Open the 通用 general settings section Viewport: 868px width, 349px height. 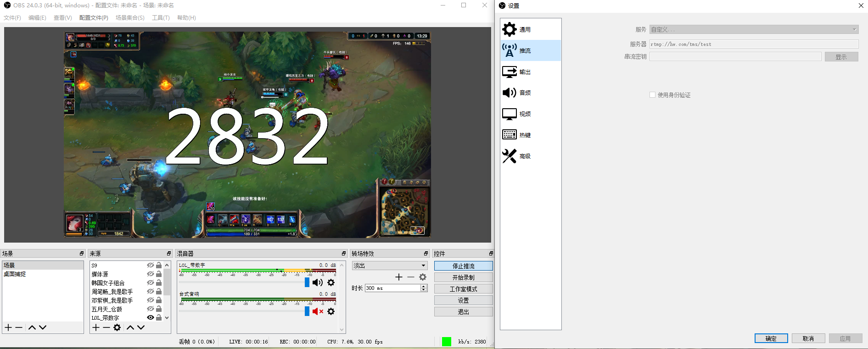click(x=531, y=29)
